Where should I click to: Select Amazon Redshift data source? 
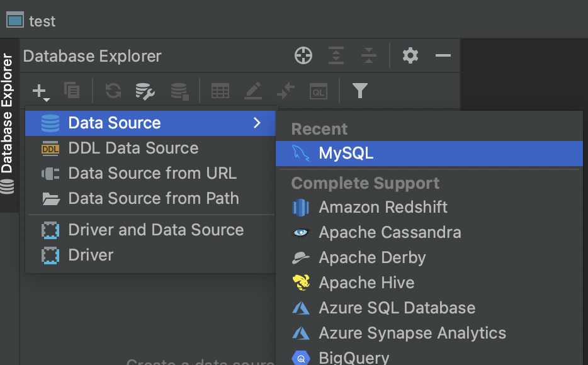point(429,207)
